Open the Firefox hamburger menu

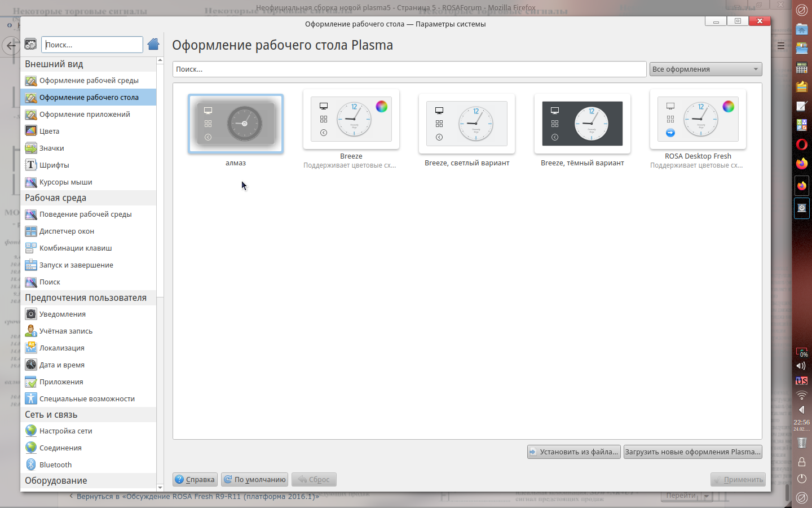[x=780, y=46]
